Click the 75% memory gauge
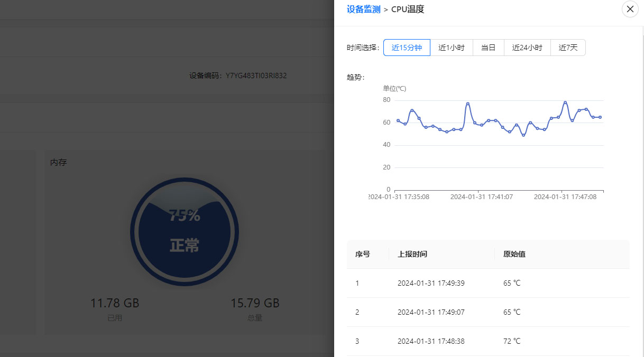Screen dimensions: 644x357 [185, 231]
